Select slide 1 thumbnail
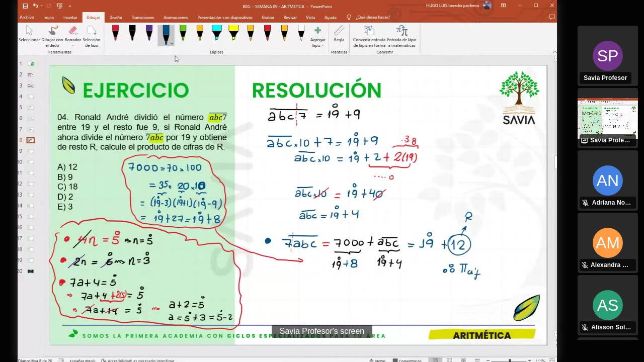The image size is (644, 362). tap(31, 63)
